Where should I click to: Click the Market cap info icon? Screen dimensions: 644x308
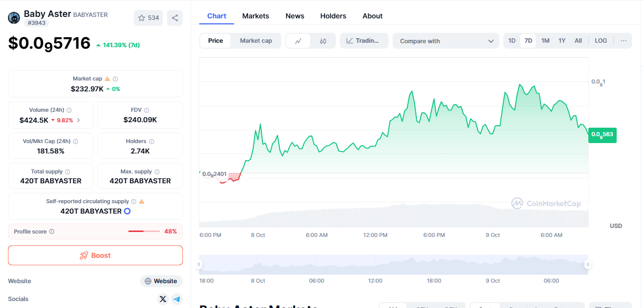(115, 79)
